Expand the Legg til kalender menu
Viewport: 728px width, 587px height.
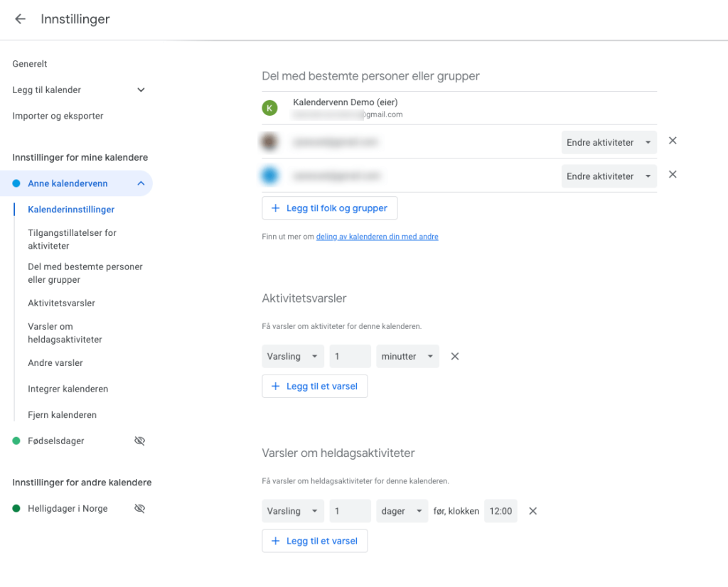(x=141, y=90)
